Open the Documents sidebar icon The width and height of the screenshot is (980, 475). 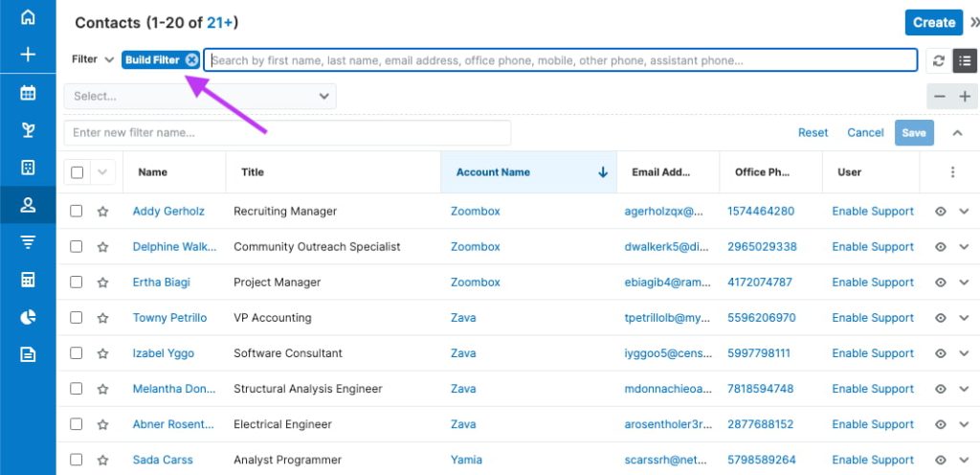28,354
